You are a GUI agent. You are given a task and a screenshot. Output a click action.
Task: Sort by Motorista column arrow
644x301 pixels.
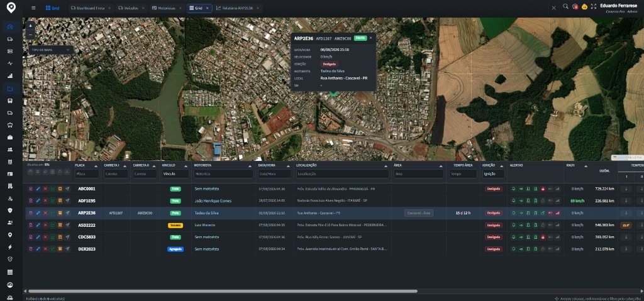[250, 166]
